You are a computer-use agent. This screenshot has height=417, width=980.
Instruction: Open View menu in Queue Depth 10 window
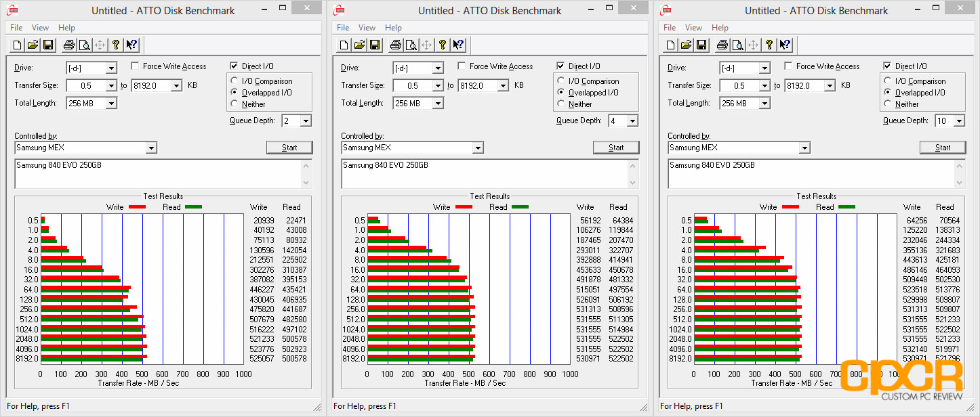[x=693, y=28]
